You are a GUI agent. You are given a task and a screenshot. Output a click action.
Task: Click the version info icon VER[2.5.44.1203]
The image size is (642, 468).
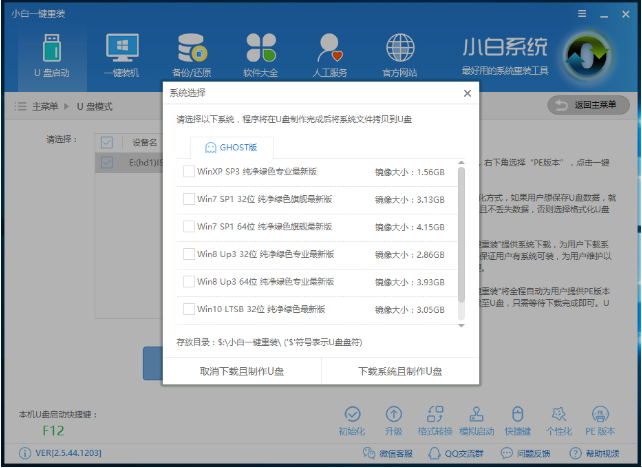(x=25, y=453)
